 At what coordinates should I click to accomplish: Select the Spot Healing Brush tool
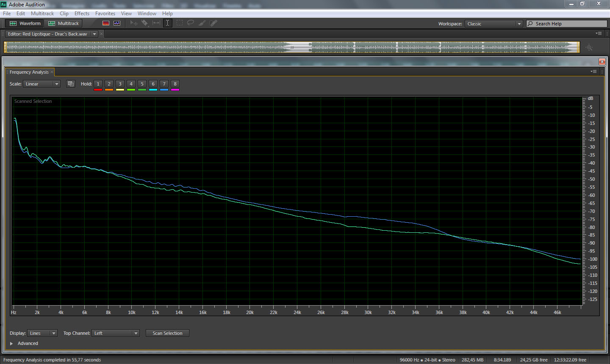(213, 23)
